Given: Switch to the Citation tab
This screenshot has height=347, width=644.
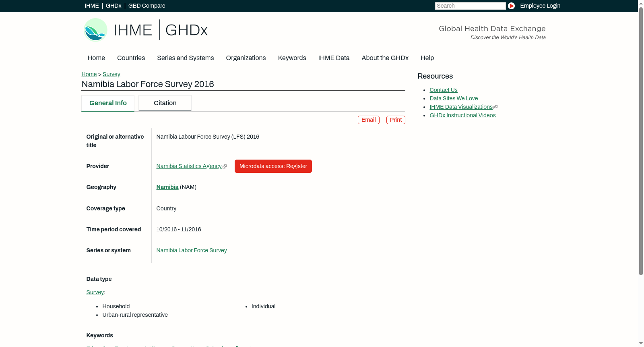Looking at the screenshot, I should (165, 103).
